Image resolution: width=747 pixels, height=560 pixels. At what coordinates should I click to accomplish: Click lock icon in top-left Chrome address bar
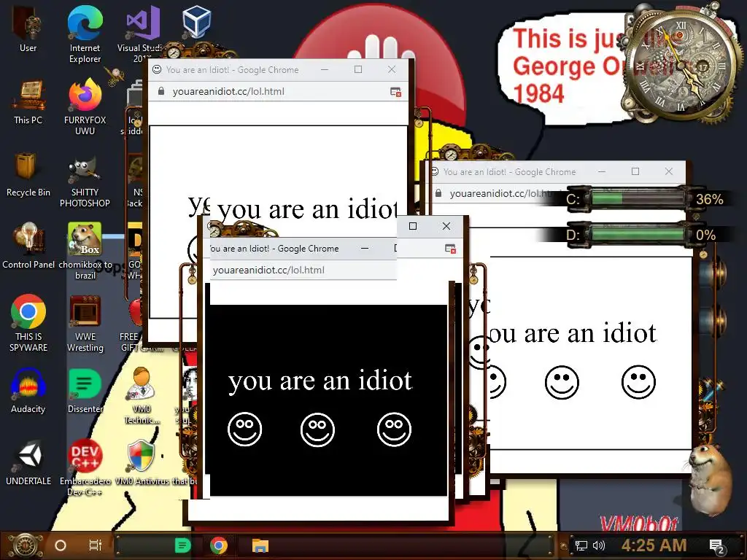(x=161, y=91)
